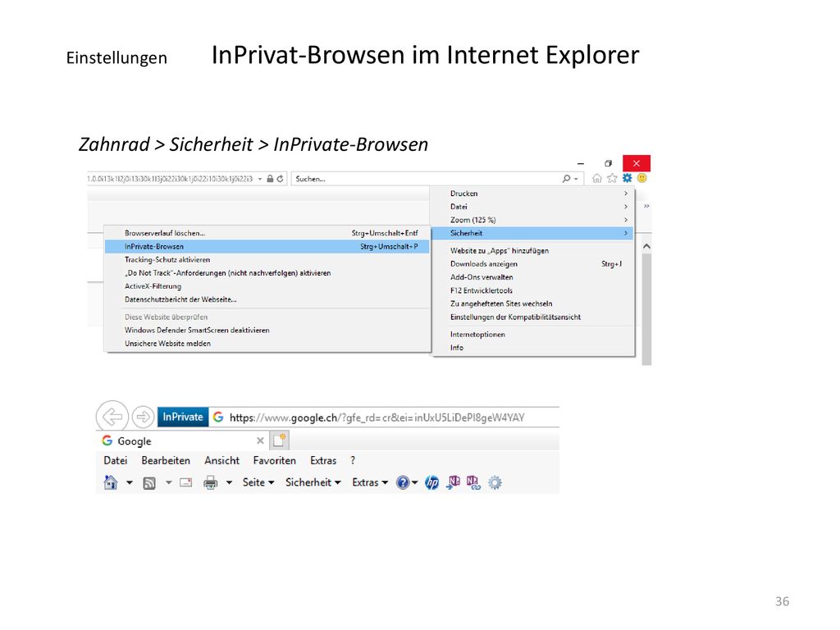The image size is (840, 630).
Task: Enable „Do Not Track"-Anforderungen aktivieren
Action: [267, 272]
